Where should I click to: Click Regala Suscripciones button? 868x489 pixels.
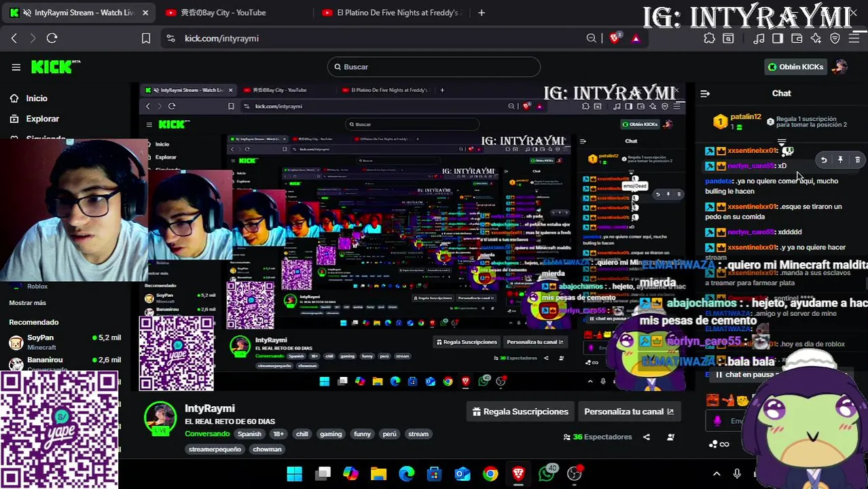(521, 412)
